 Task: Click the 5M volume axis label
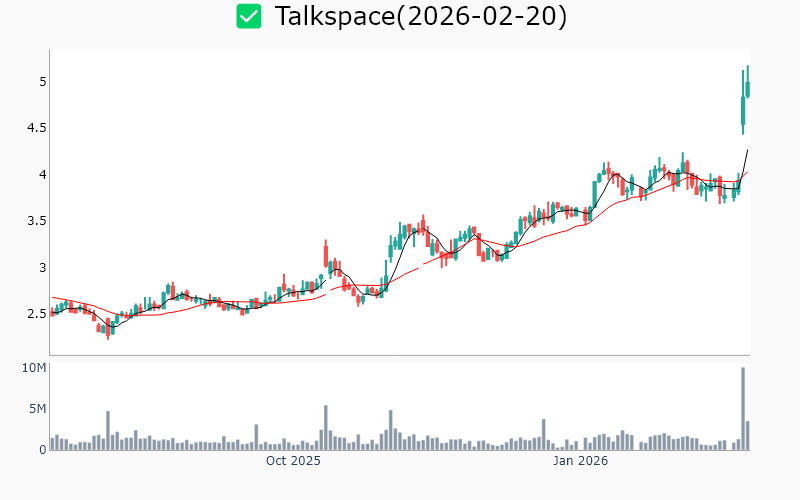point(37,409)
